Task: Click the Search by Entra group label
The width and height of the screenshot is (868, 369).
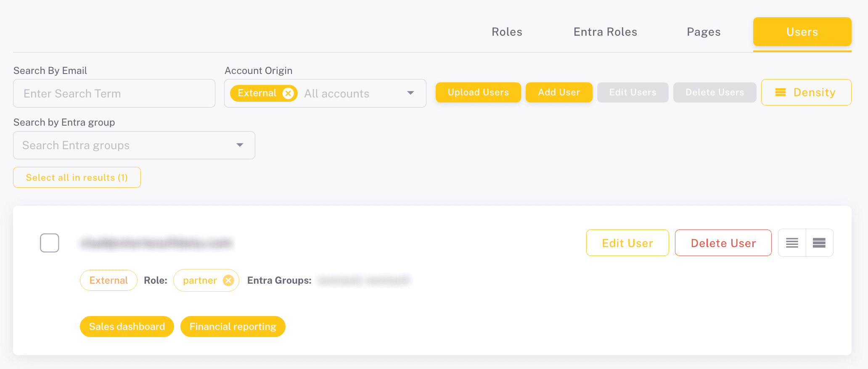Action: 64,122
